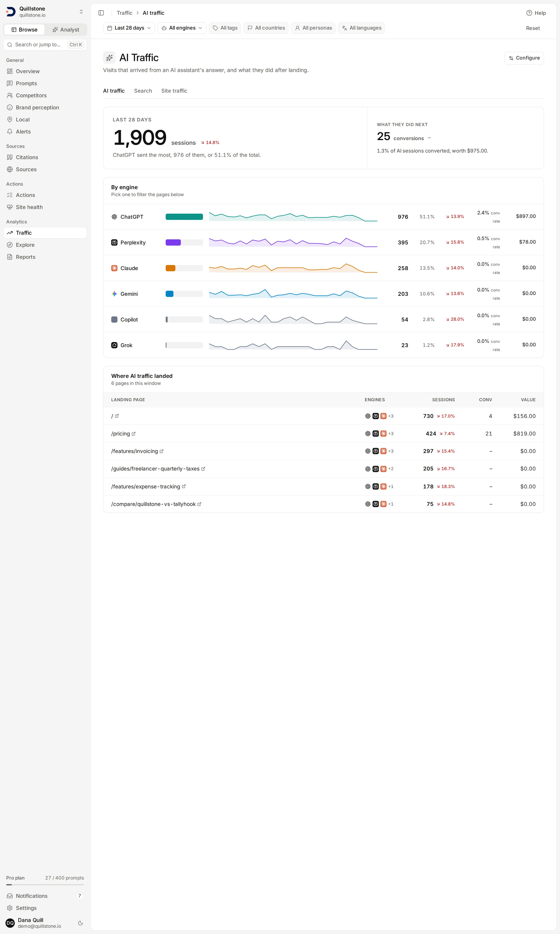The width and height of the screenshot is (560, 934).
Task: Click Reset filters
Action: (x=533, y=28)
